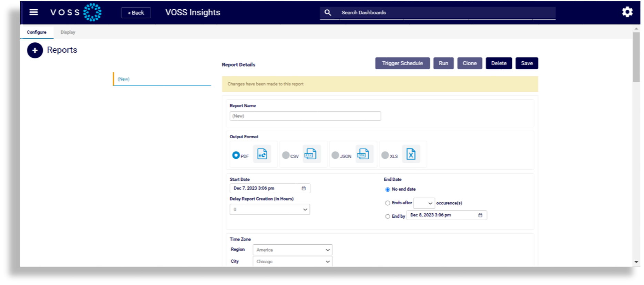Select the (New) report in list
This screenshot has width=644, height=285.
(x=162, y=79)
